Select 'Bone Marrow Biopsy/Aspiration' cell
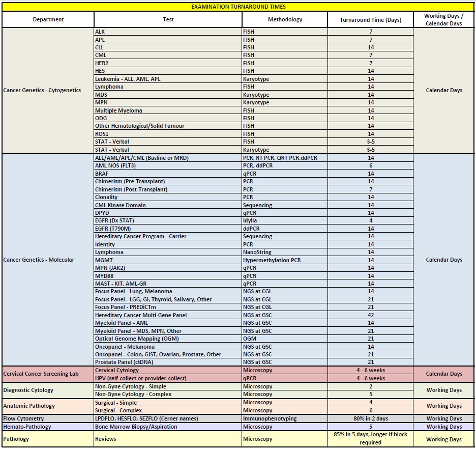Screen dimensions: 476x449 click(x=168, y=427)
